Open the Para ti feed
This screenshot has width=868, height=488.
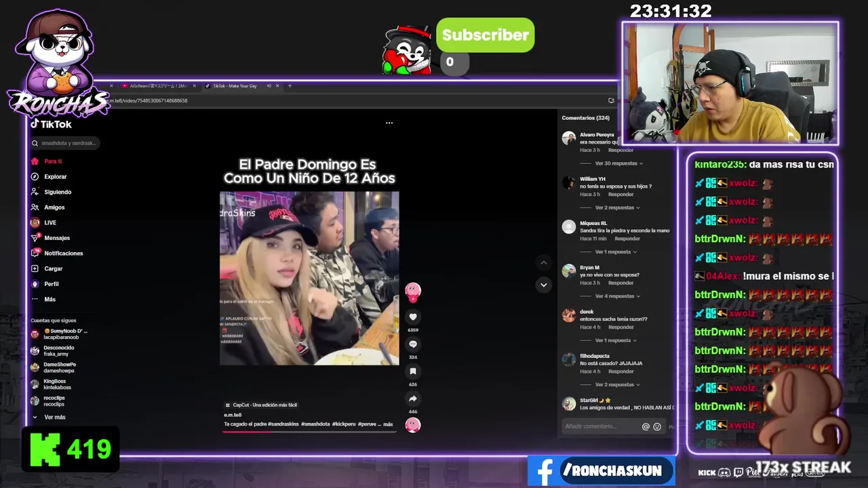47,161
